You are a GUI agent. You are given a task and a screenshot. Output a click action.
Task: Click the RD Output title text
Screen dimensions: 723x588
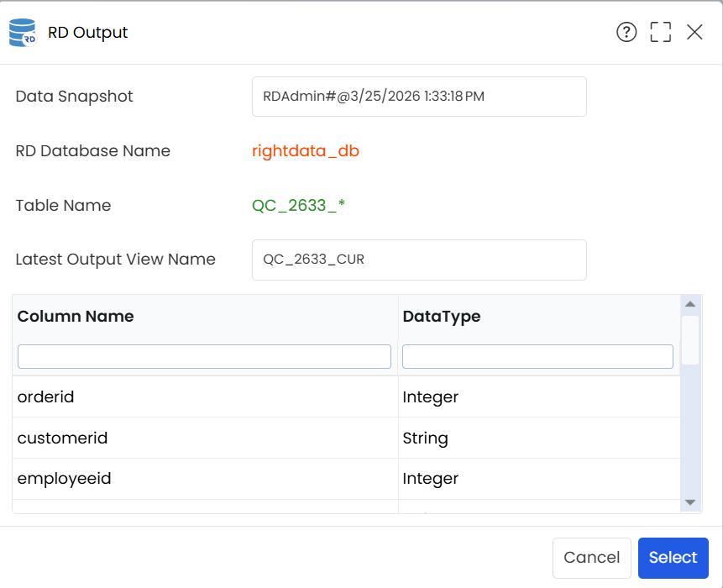[x=87, y=33]
